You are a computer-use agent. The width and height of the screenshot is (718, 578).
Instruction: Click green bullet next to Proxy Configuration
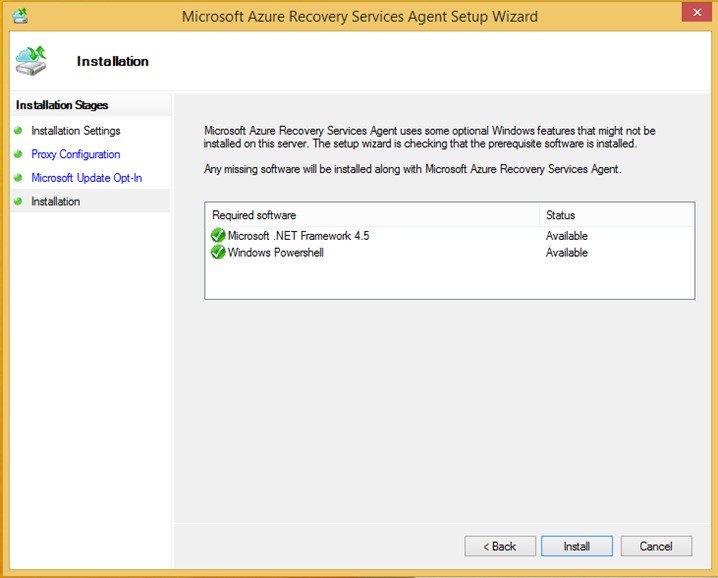(18, 154)
